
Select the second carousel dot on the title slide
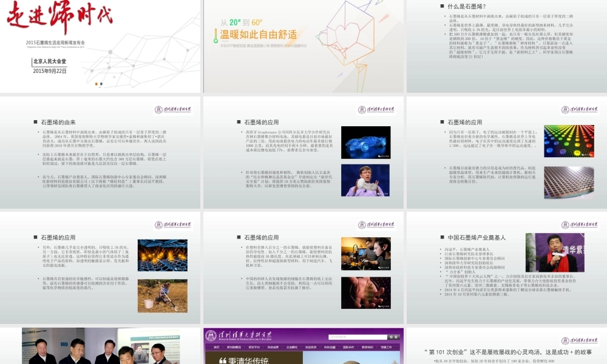point(101,84)
